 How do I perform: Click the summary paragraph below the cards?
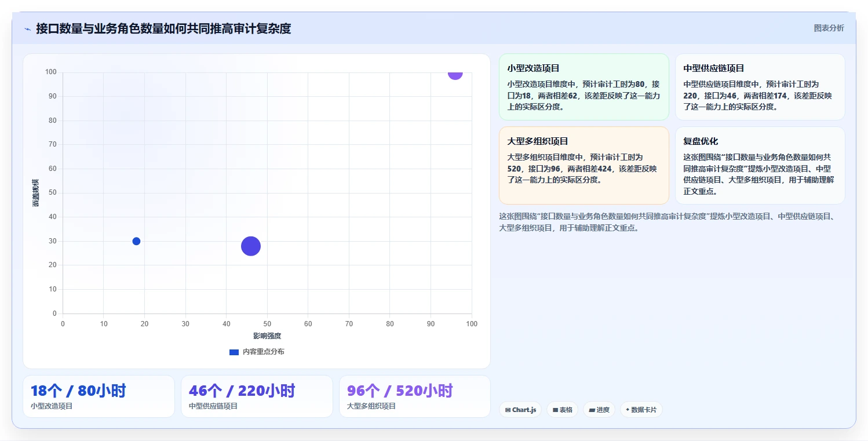click(x=666, y=222)
